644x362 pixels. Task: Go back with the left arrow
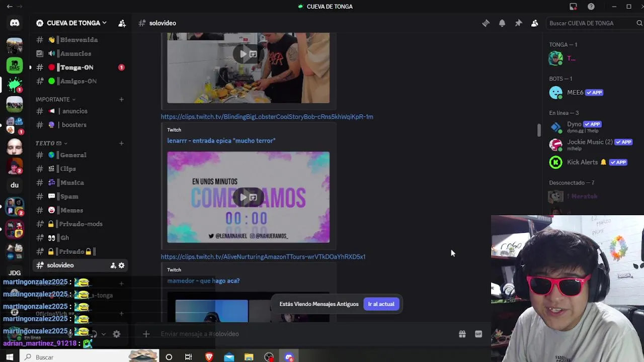click(x=10, y=7)
